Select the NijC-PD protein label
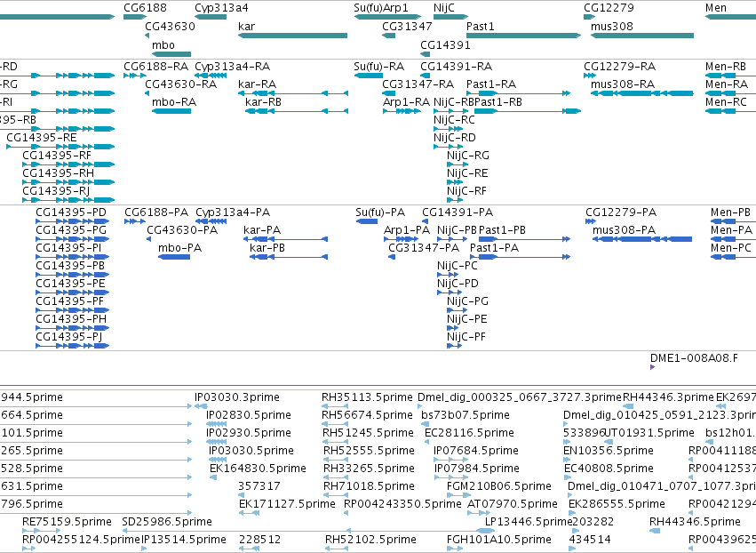The image size is (756, 553). [458, 284]
